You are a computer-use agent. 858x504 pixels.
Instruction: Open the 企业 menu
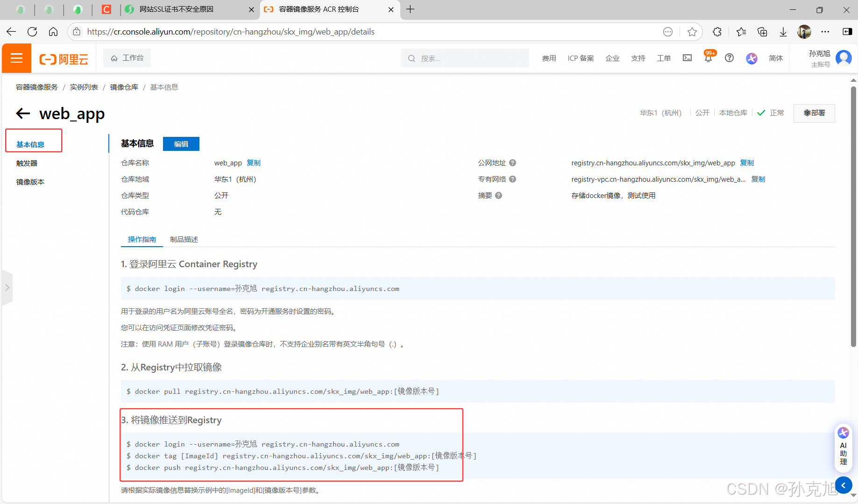[x=612, y=58]
